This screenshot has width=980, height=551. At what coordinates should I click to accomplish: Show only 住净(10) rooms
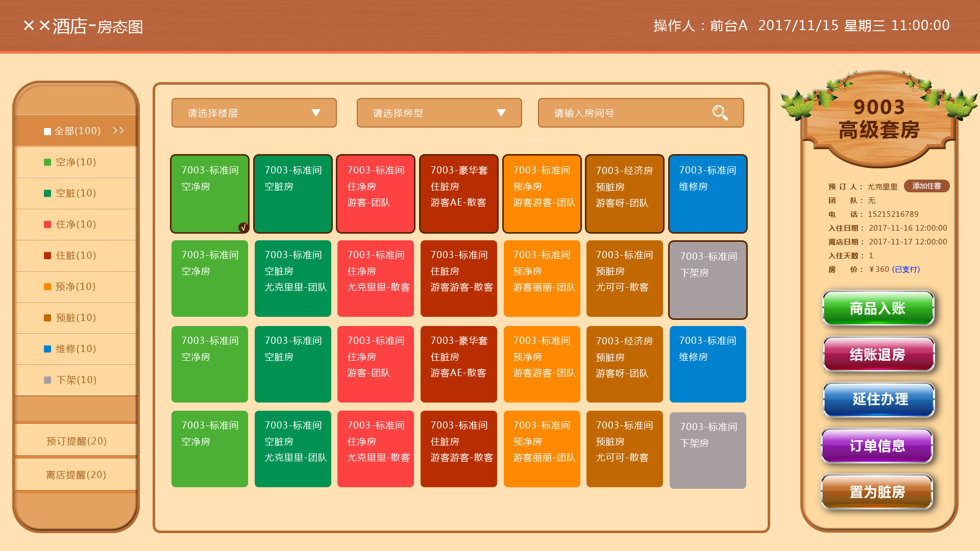point(76,224)
